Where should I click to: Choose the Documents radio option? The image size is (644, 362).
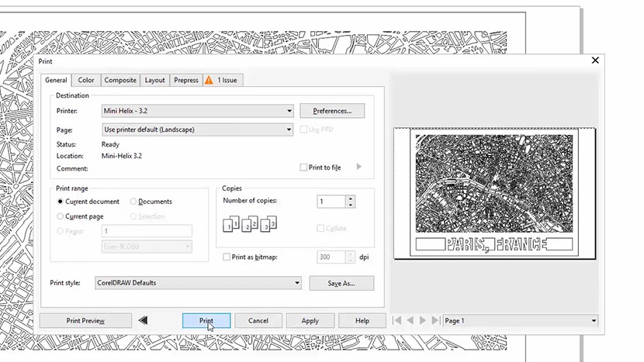click(133, 202)
